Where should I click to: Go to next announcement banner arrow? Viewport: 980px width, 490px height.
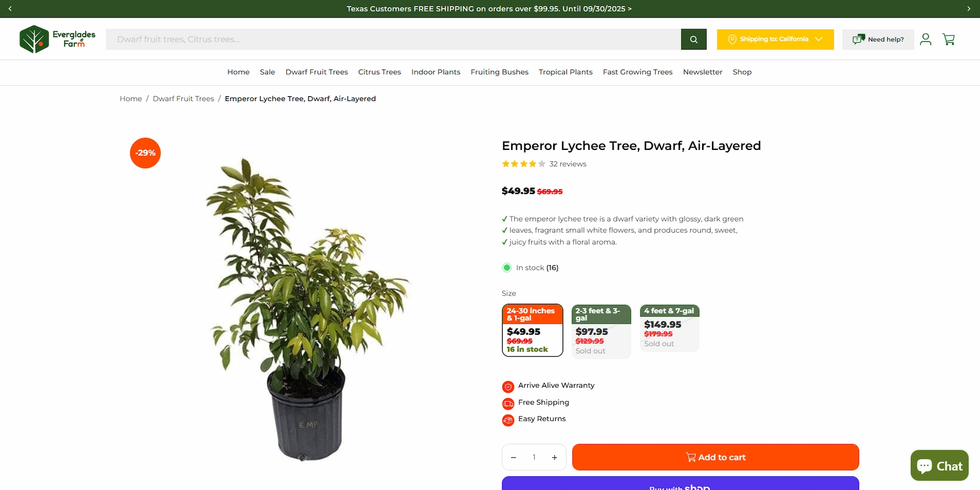pyautogui.click(x=969, y=9)
